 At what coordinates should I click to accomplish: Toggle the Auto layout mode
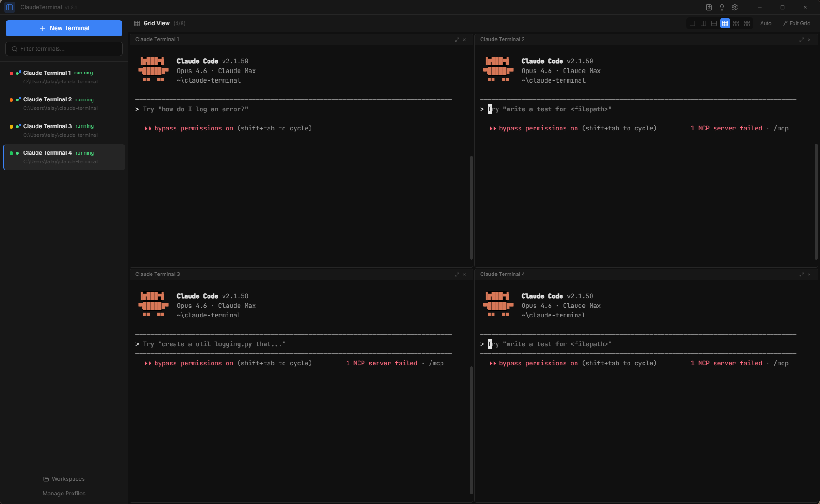tap(766, 23)
